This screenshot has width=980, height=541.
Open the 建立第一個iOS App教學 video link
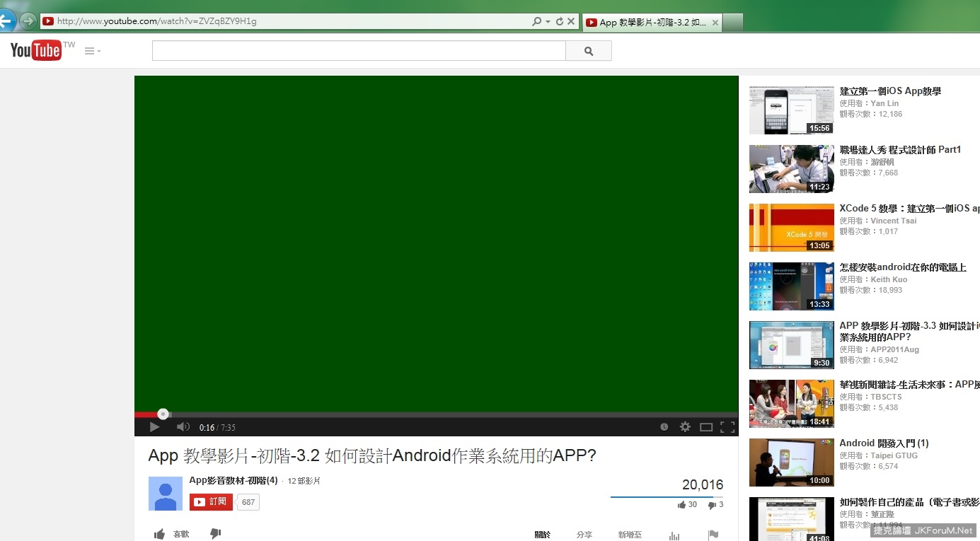click(x=890, y=91)
